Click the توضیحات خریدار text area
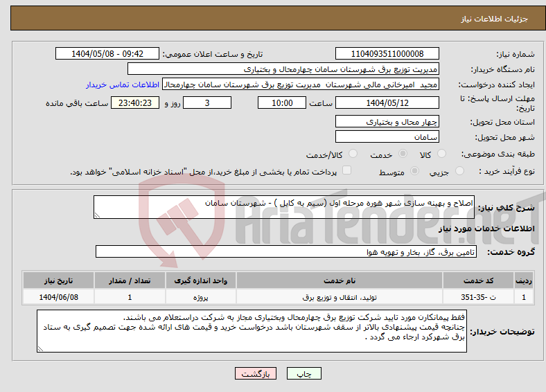 tap(252, 331)
